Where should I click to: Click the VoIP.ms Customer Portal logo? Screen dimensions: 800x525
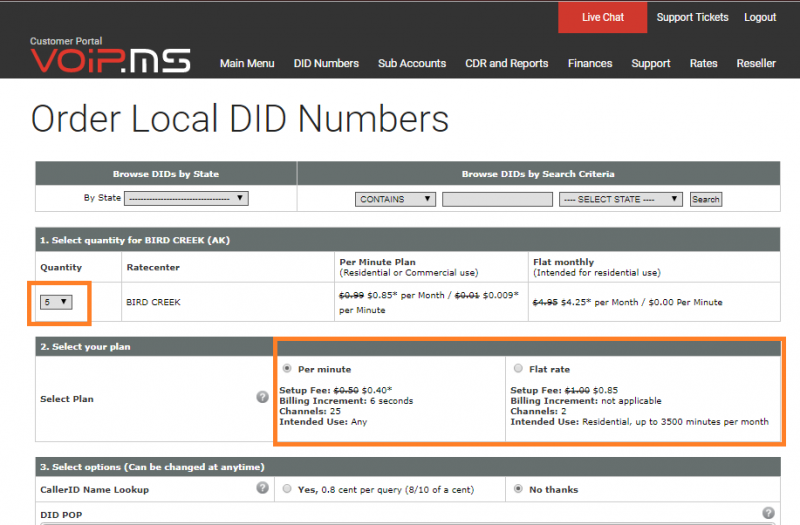(x=110, y=55)
